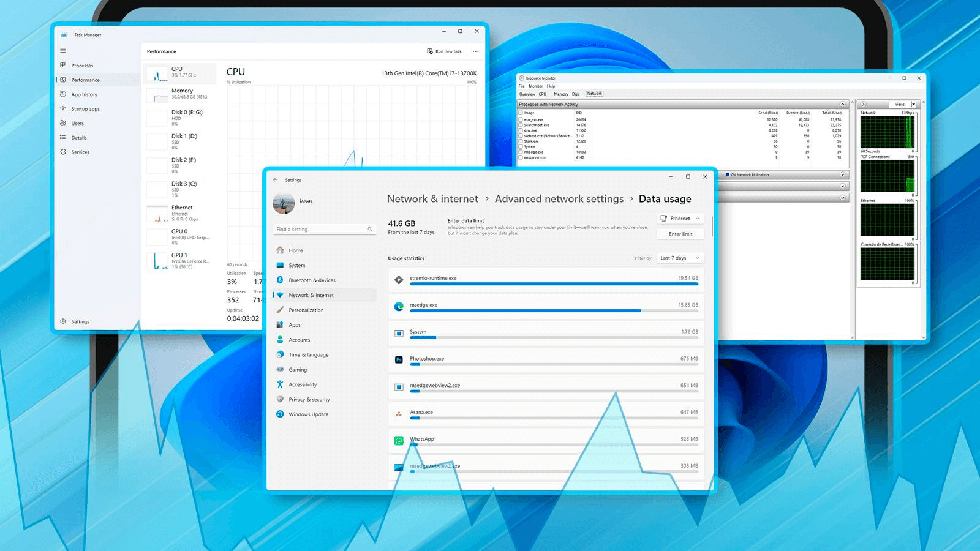This screenshot has width=980, height=551.
Task: Check the Slack.exe process checkbox
Action: pyautogui.click(x=522, y=140)
